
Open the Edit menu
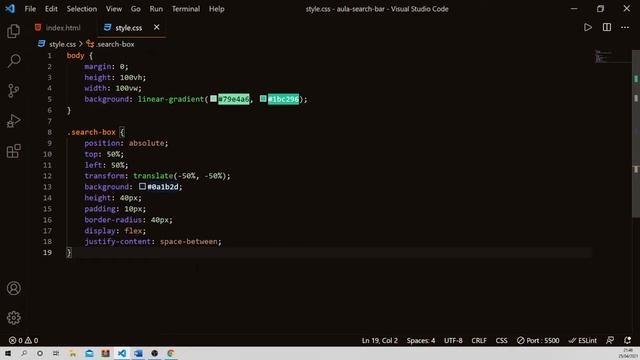tap(51, 9)
